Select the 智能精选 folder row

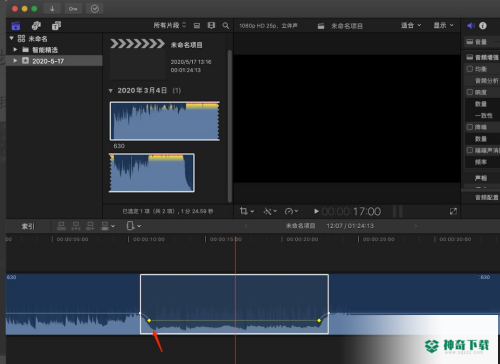[x=54, y=50]
